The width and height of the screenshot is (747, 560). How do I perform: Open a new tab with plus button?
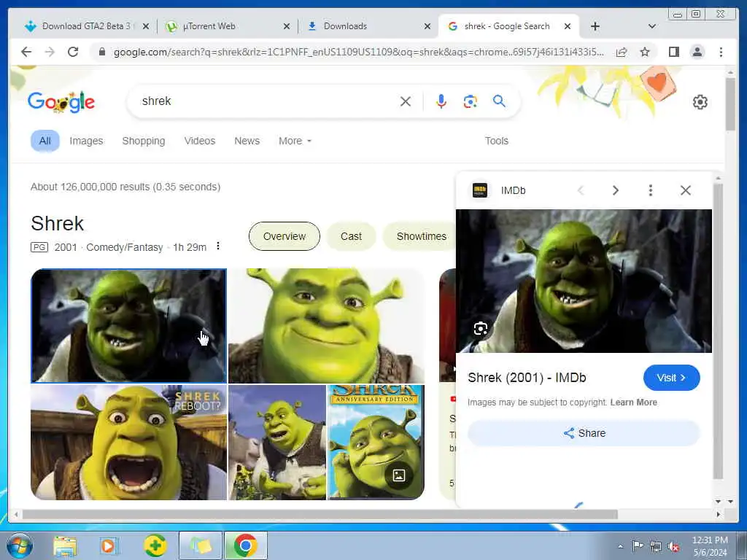(595, 26)
